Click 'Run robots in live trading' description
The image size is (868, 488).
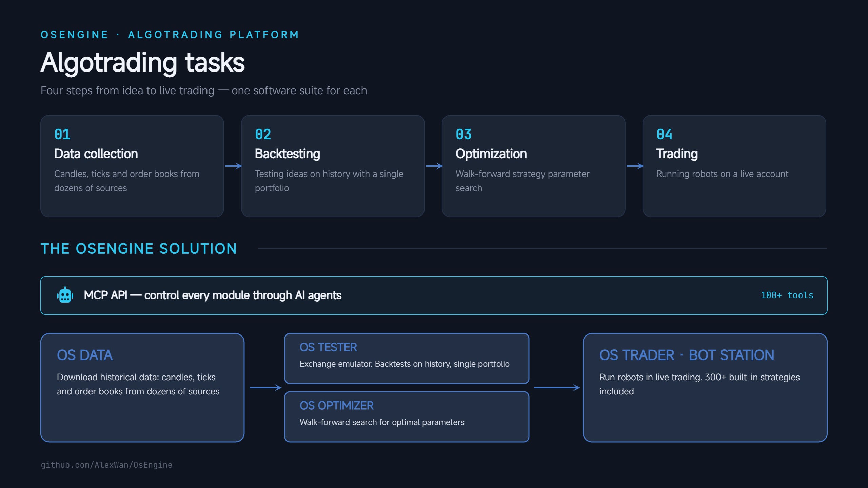(x=699, y=384)
